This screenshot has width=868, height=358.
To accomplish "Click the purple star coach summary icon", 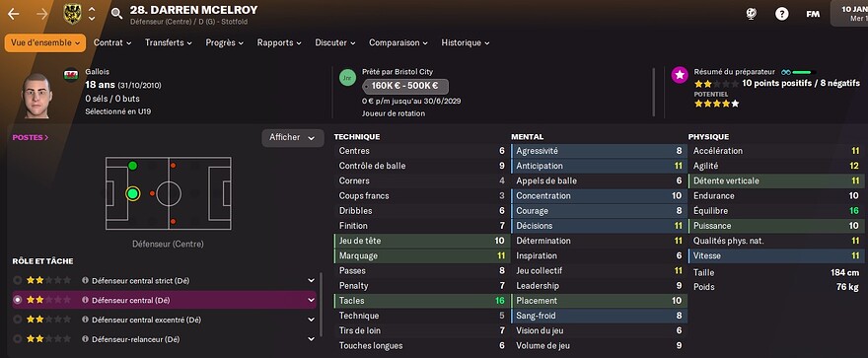I will (680, 75).
